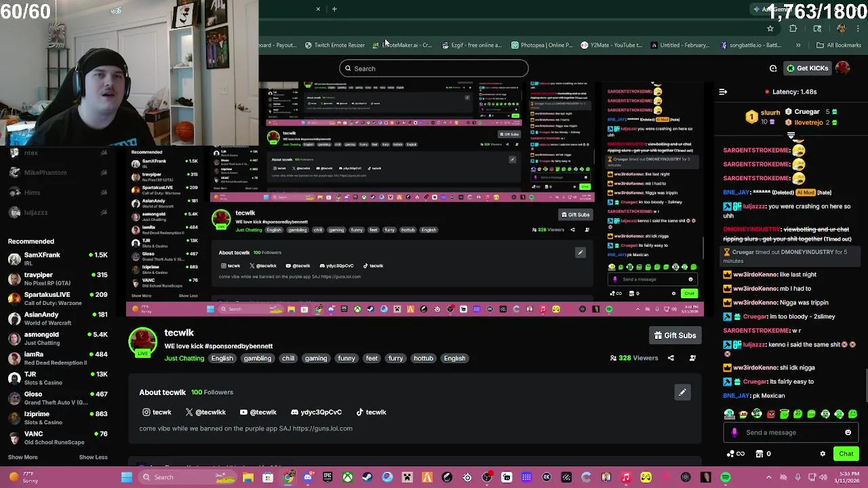868x488 pixels.
Task: Insert the first teal DJ quick emote
Action: (x=729, y=414)
